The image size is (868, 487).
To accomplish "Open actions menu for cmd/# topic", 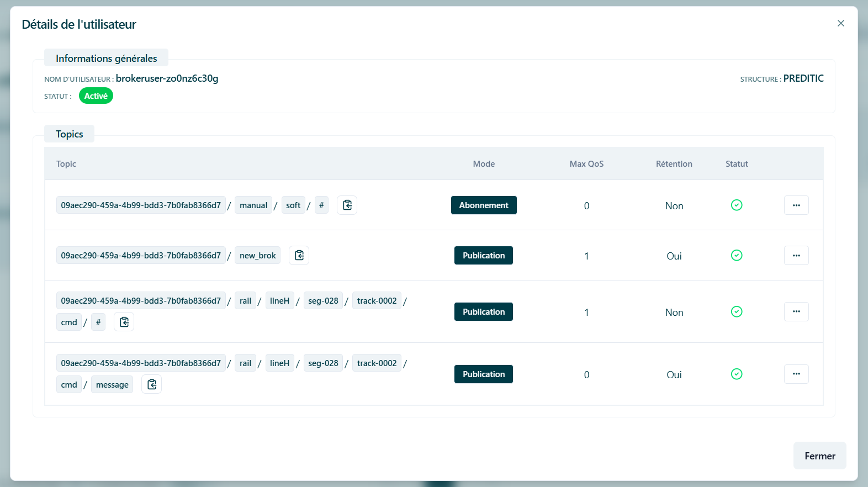I will pyautogui.click(x=796, y=312).
